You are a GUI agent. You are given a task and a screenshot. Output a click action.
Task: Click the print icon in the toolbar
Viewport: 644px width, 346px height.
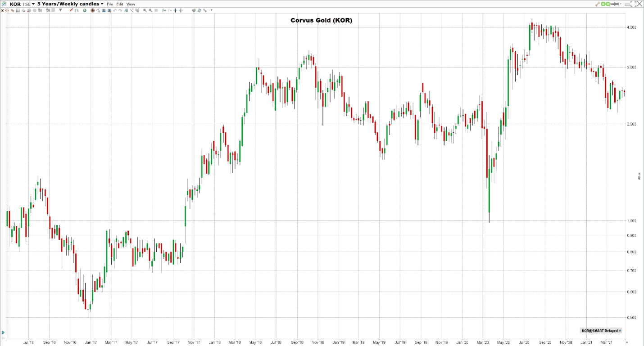pyautogui.click(x=23, y=10)
